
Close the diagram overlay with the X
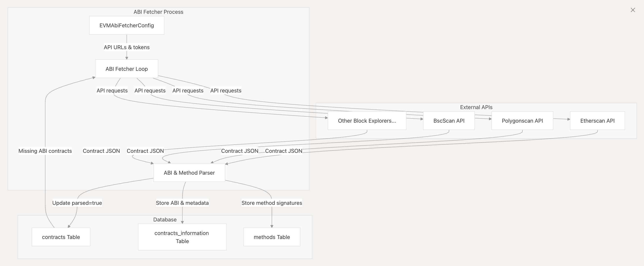pyautogui.click(x=633, y=10)
